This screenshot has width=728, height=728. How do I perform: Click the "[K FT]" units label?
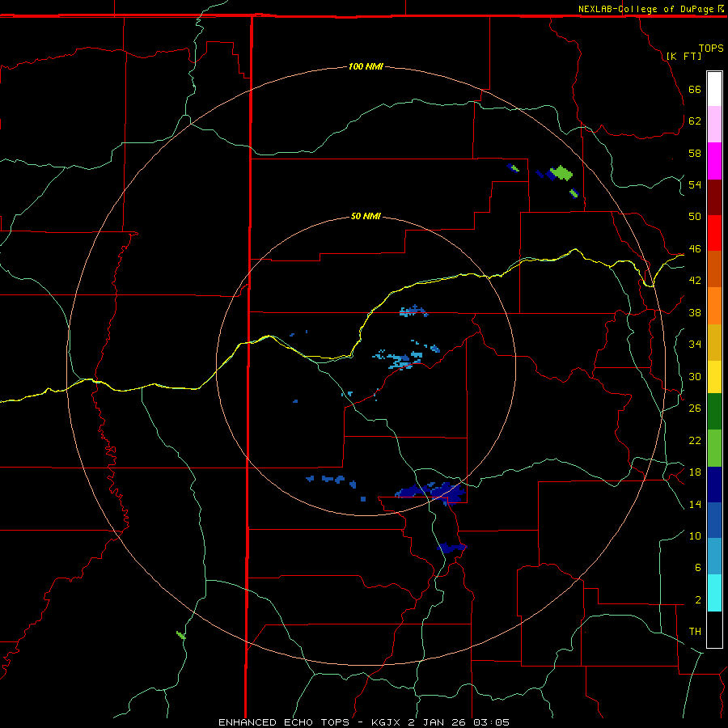(x=684, y=56)
